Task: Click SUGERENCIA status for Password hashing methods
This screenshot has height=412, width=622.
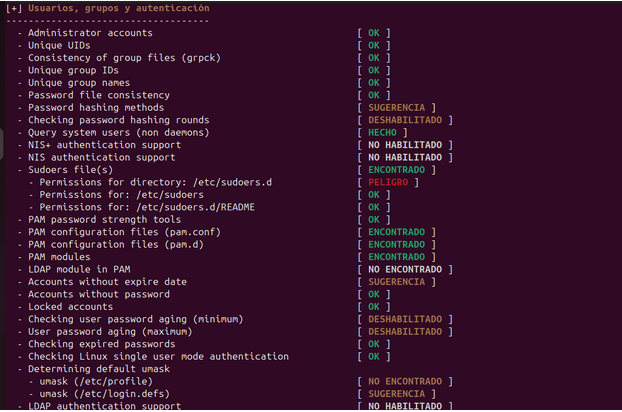Action: [x=401, y=107]
